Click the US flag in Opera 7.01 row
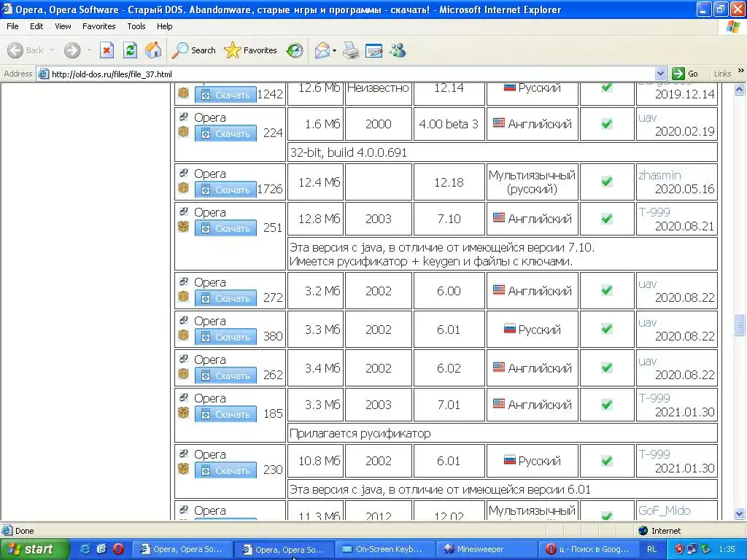747x560 pixels. click(499, 404)
